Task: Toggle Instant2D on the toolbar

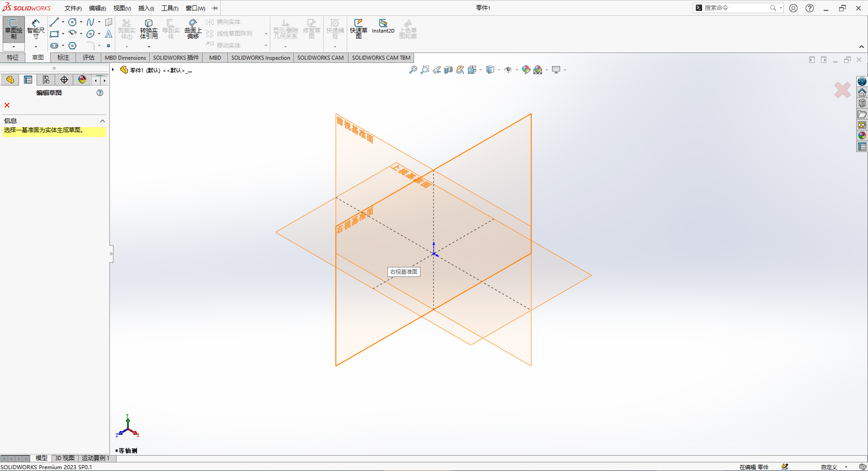Action: pyautogui.click(x=383, y=27)
